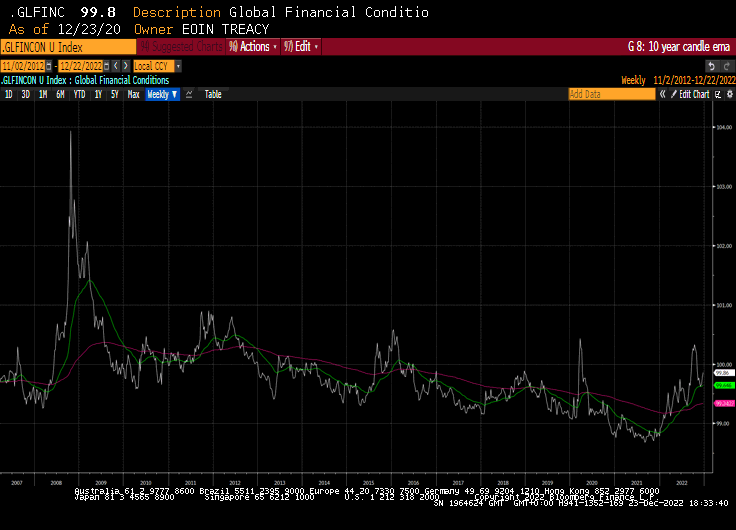Click the magenta moving average value label
The width and height of the screenshot is (736, 530).
[724, 403]
